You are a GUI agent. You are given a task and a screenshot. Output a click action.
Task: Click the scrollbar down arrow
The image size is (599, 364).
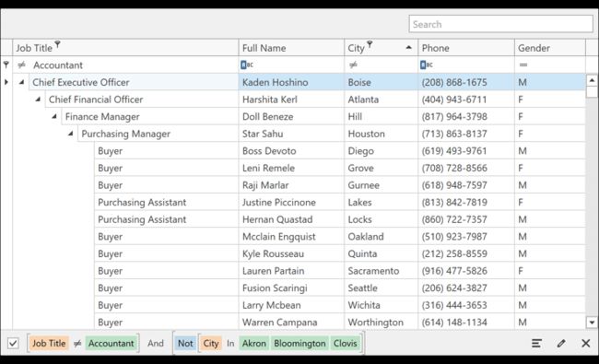(x=592, y=323)
